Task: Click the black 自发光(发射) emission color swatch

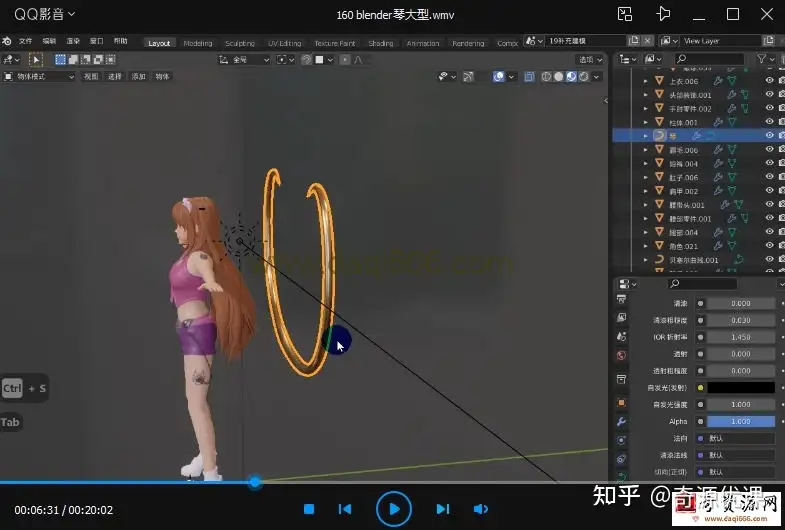Action: 741,387
